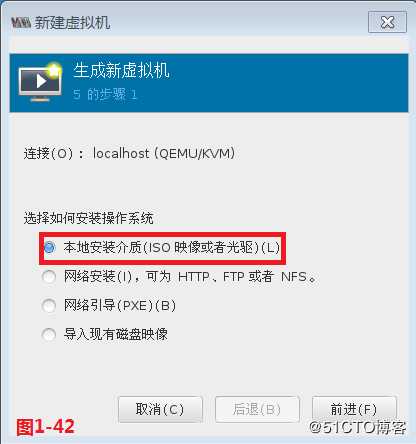Click the 新建虚拟机 title bar text
Viewport: 416px width, 444px height.
tap(72, 23)
